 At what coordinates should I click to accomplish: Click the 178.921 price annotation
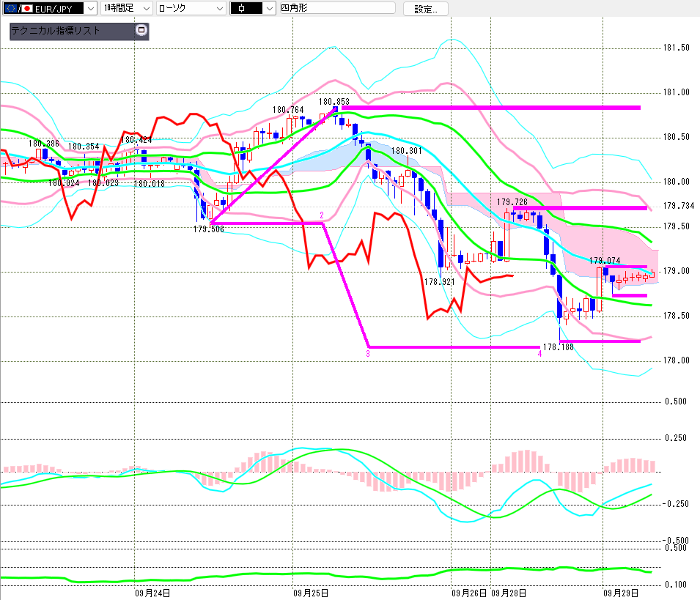[439, 282]
